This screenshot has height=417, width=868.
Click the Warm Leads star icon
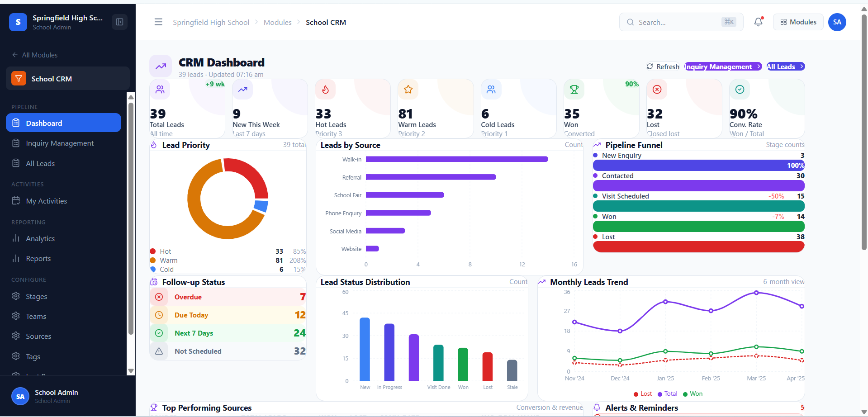point(408,90)
